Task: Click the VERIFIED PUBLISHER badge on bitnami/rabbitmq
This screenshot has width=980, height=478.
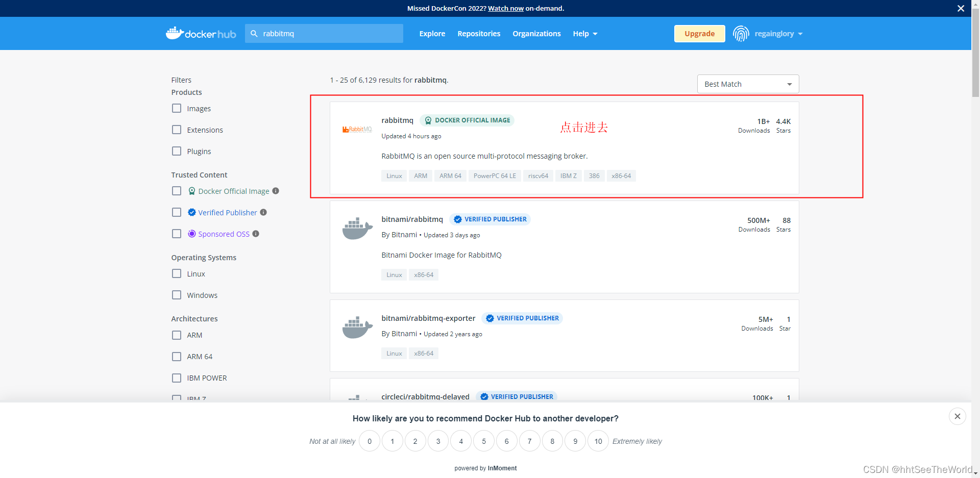Action: (x=490, y=219)
